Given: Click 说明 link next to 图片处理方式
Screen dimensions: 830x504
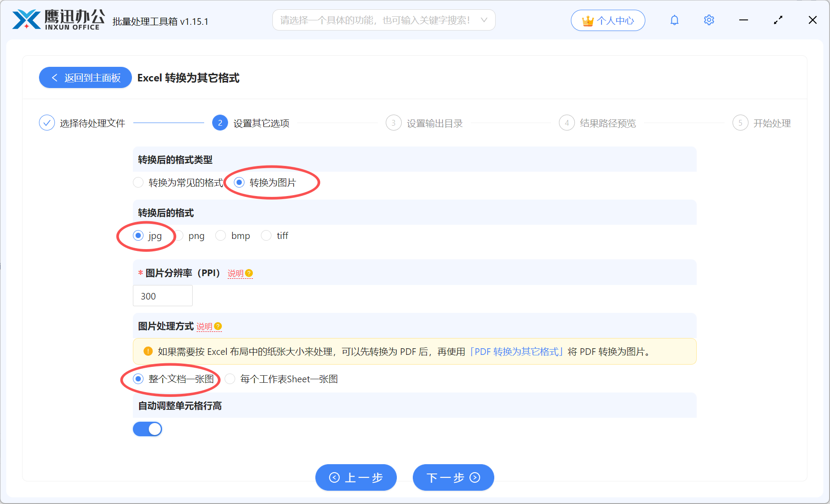Looking at the screenshot, I should pos(205,327).
